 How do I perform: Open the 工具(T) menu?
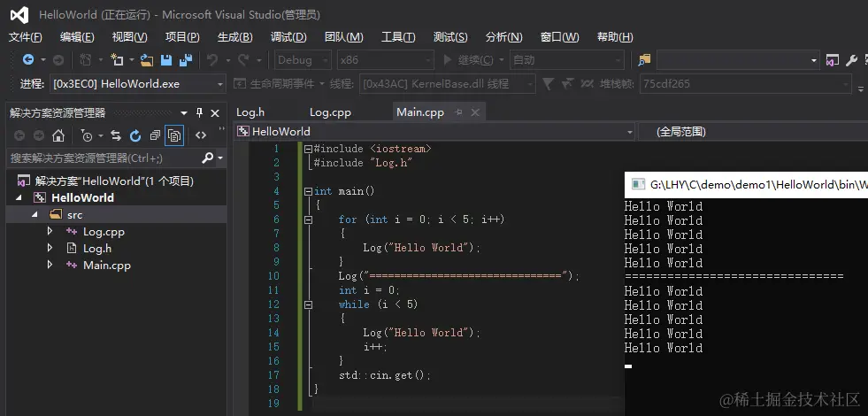point(398,37)
